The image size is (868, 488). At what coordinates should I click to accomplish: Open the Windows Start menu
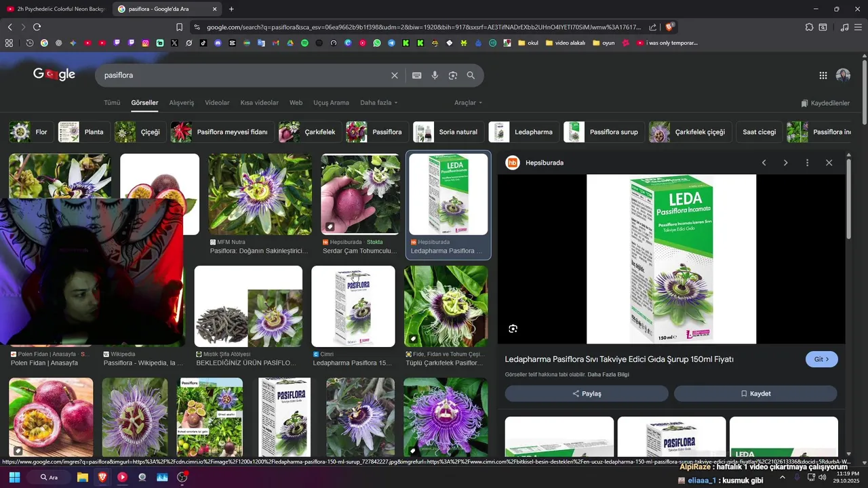coord(14,477)
